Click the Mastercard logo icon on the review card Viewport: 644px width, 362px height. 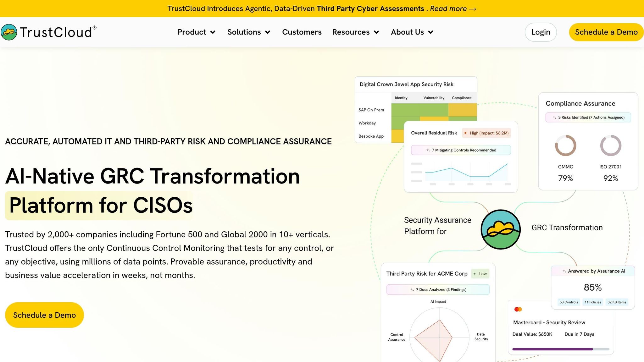(518, 309)
